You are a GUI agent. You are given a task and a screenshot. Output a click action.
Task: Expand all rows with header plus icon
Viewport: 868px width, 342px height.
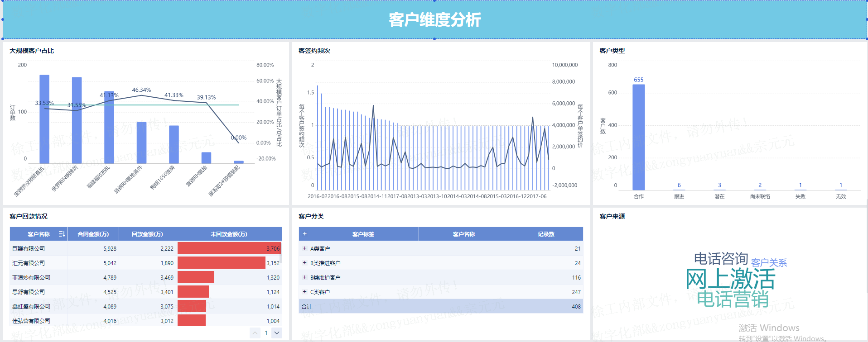[x=305, y=234]
